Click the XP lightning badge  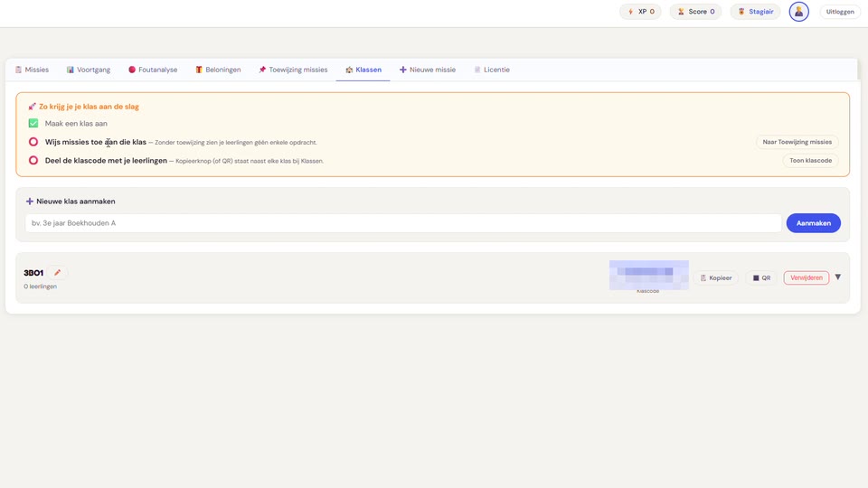click(640, 12)
